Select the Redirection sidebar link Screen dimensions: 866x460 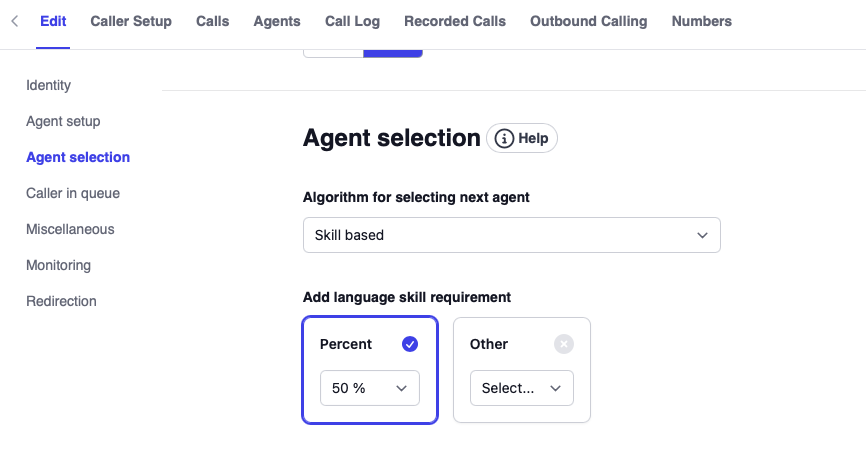coord(61,301)
